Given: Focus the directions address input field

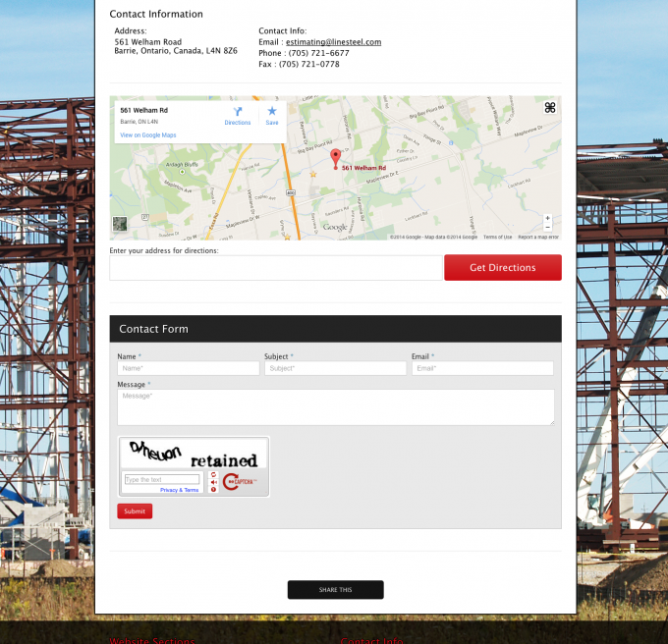Looking at the screenshot, I should 276,268.
